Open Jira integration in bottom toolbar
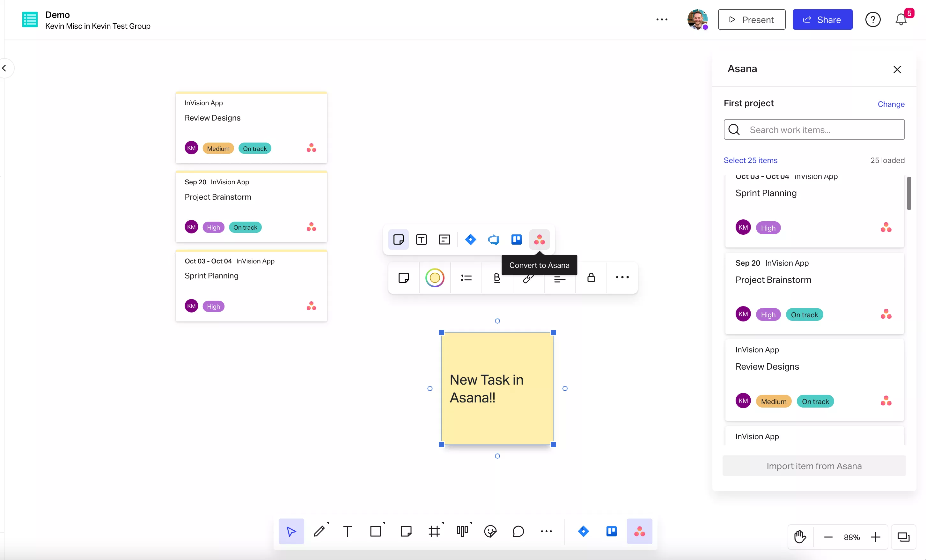This screenshot has width=926, height=560. tap(583, 531)
